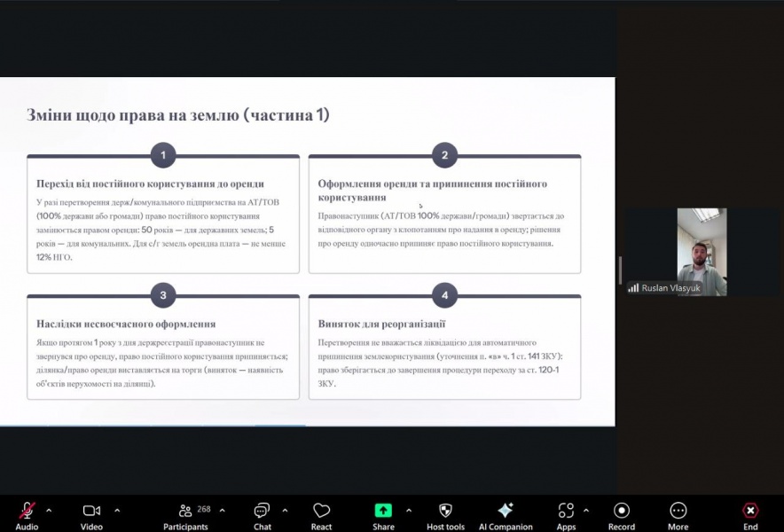Expand the Chat options chevron
This screenshot has width=784, height=532.
[285, 511]
